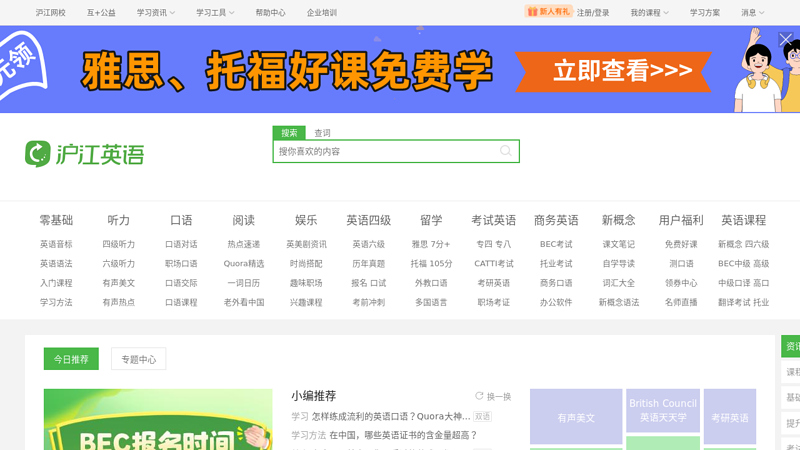Open the British Council 英语天天学 tile

click(x=663, y=410)
